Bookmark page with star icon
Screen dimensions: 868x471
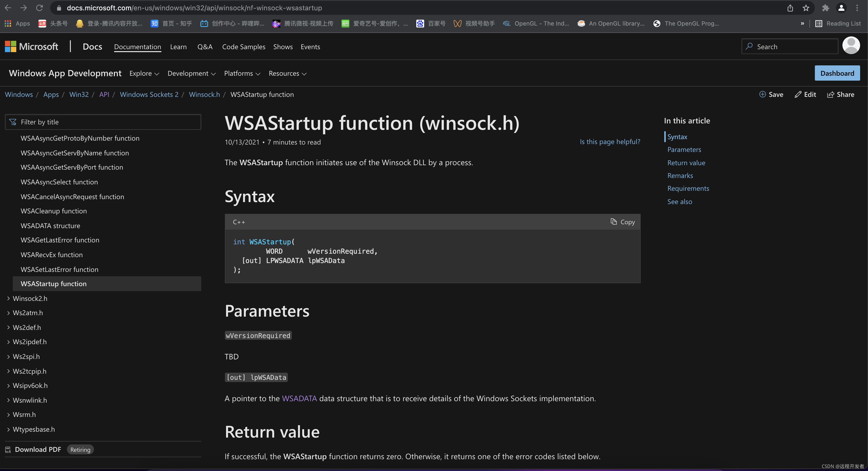pyautogui.click(x=806, y=8)
